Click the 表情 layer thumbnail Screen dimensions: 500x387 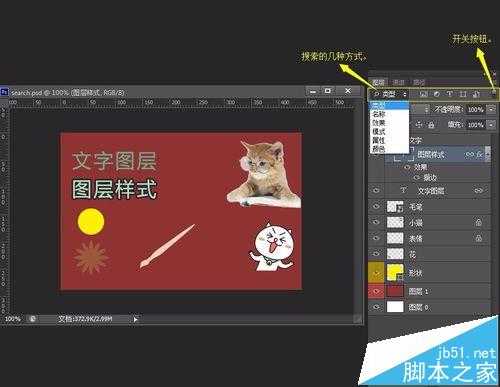coord(395,238)
